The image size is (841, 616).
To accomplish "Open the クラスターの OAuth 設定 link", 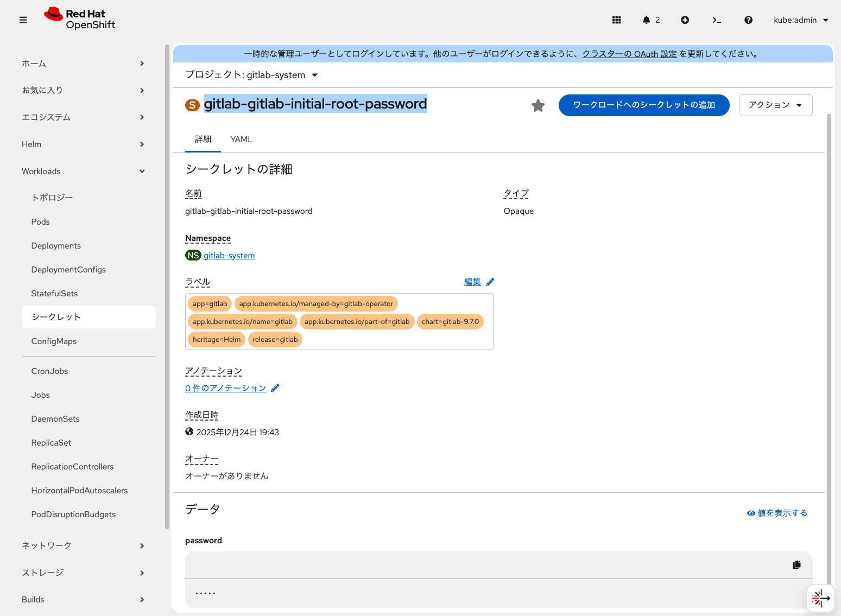I will point(629,54).
